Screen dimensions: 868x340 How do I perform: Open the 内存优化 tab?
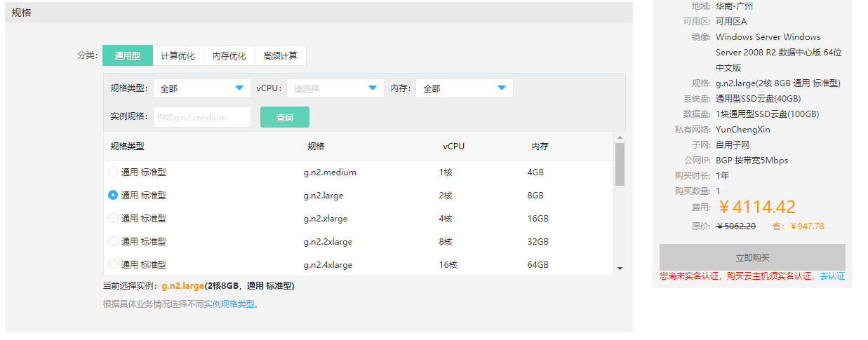(229, 56)
